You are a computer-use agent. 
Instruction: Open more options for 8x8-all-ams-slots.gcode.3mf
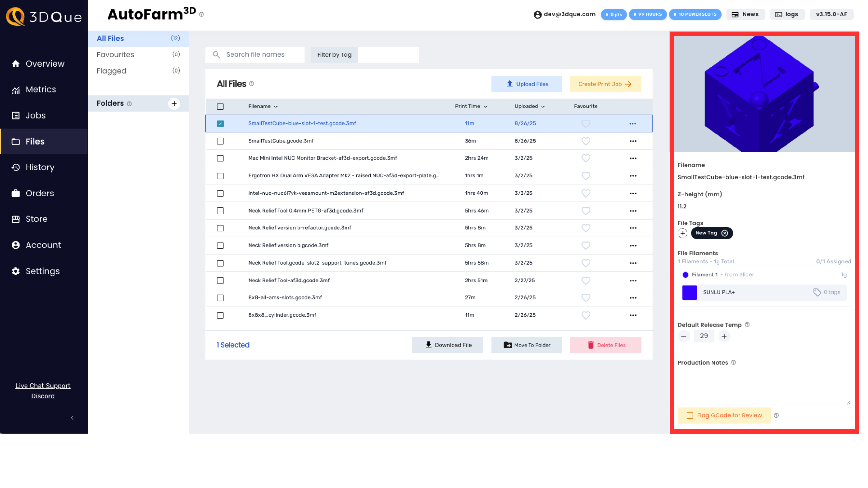click(x=633, y=297)
